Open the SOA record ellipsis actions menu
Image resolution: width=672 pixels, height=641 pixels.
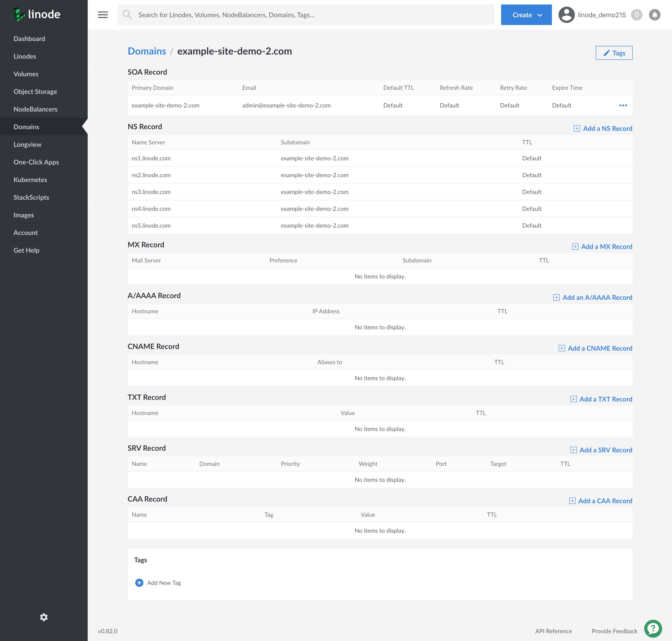623,106
